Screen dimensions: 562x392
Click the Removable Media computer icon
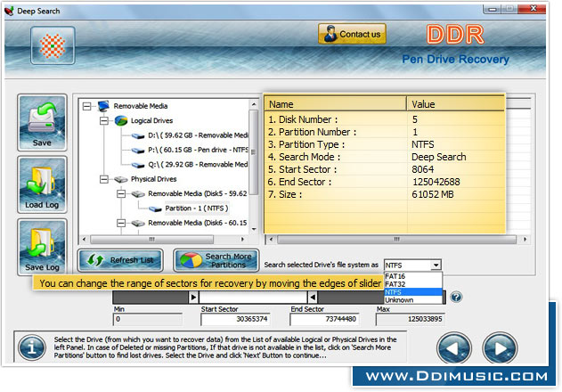coord(103,106)
